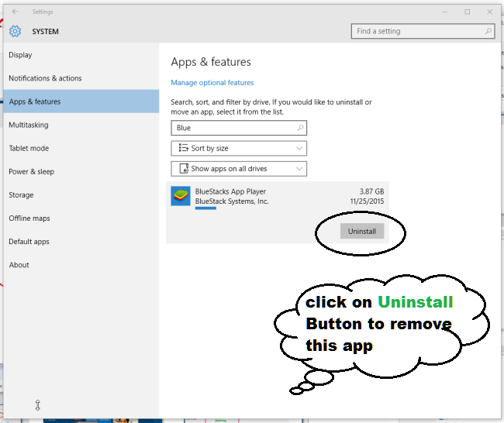Click the sort list icon

pyautogui.click(x=184, y=148)
